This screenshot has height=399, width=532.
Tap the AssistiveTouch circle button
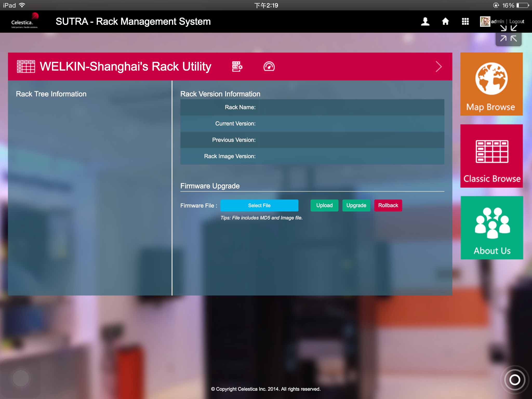click(515, 380)
